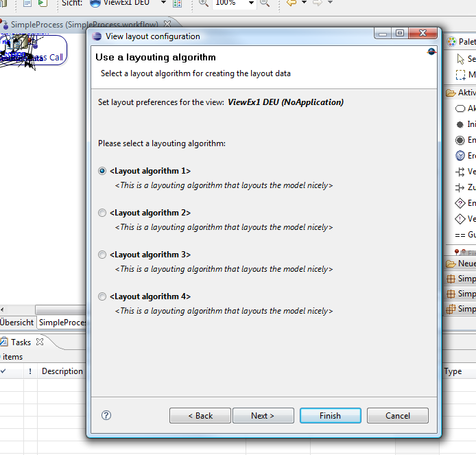
Task: Close the Tasks view
Action: pos(40,342)
